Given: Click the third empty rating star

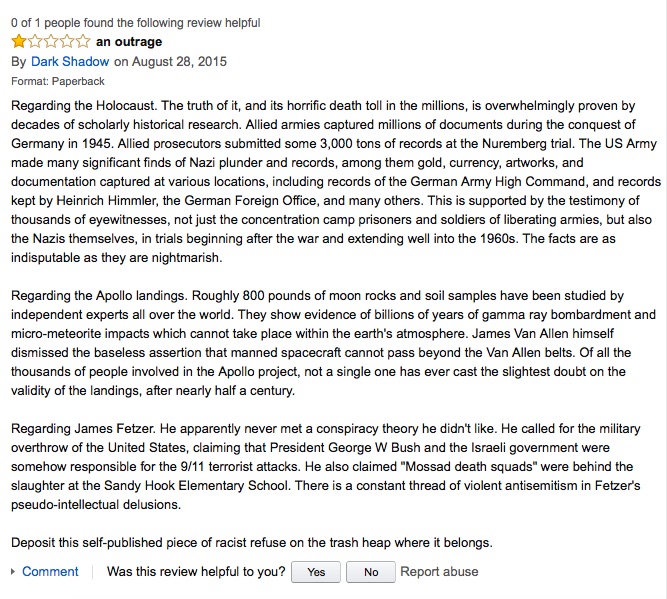Looking at the screenshot, I should tap(51, 41).
